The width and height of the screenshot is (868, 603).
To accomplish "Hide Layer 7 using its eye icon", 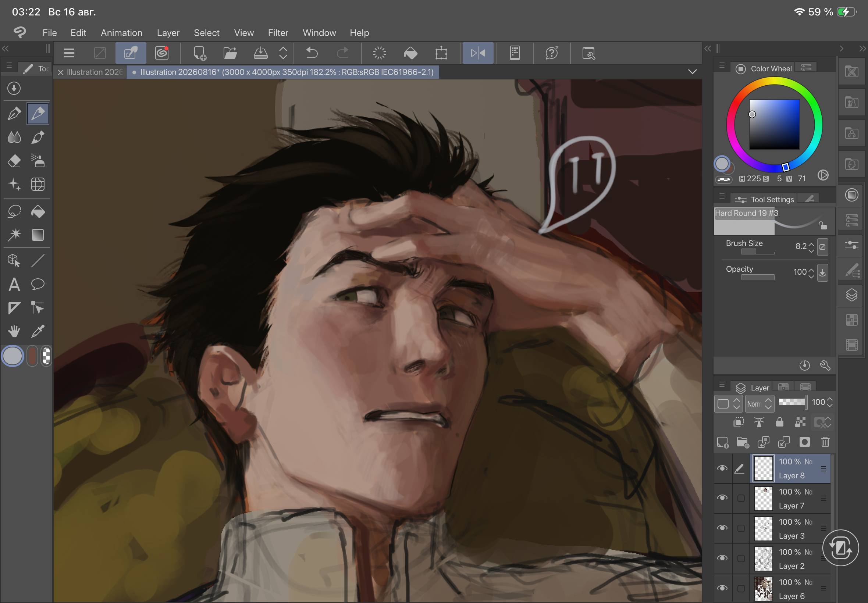I will pos(722,498).
